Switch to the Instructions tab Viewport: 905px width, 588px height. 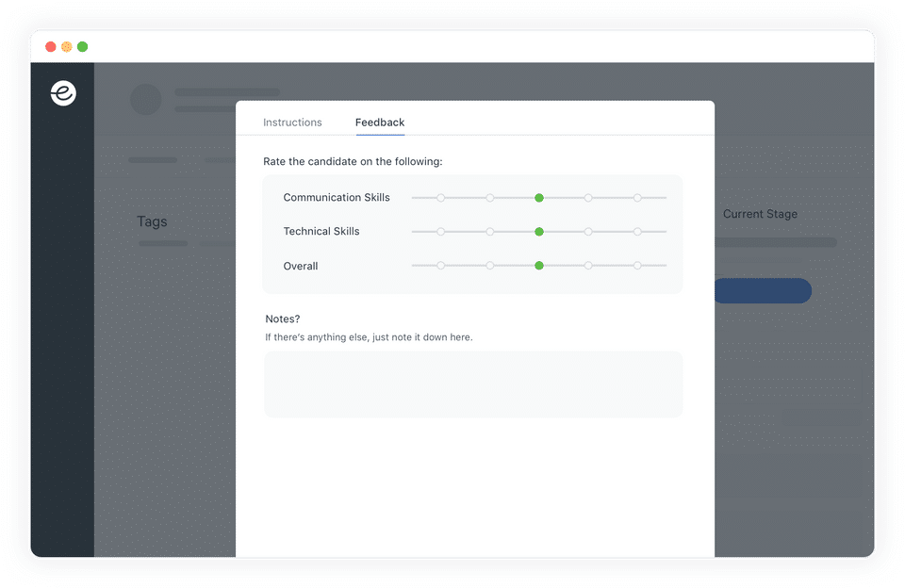(292, 122)
